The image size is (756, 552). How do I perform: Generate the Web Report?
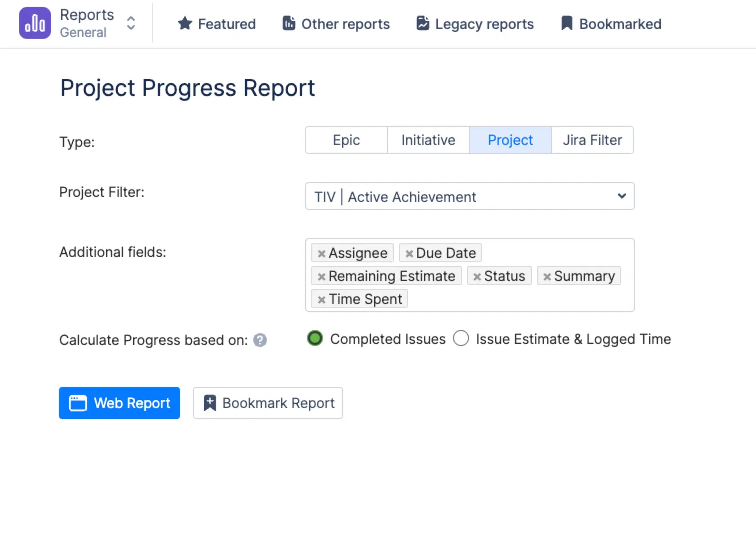119,403
